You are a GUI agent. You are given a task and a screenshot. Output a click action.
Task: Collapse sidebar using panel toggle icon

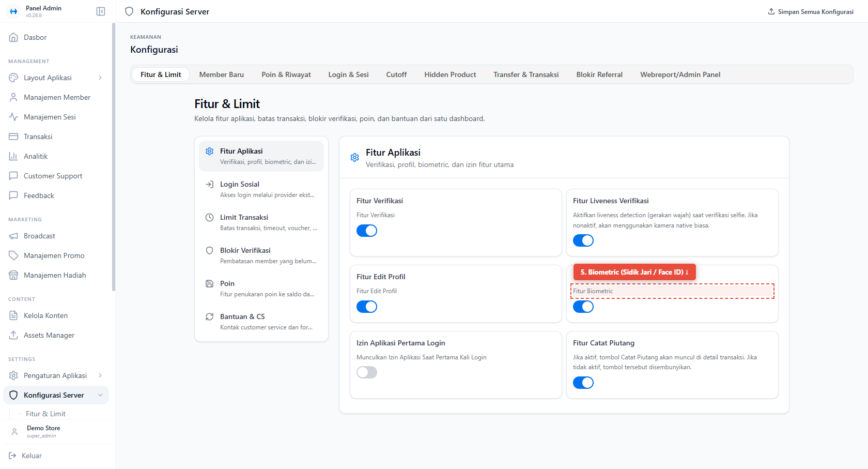(x=101, y=11)
